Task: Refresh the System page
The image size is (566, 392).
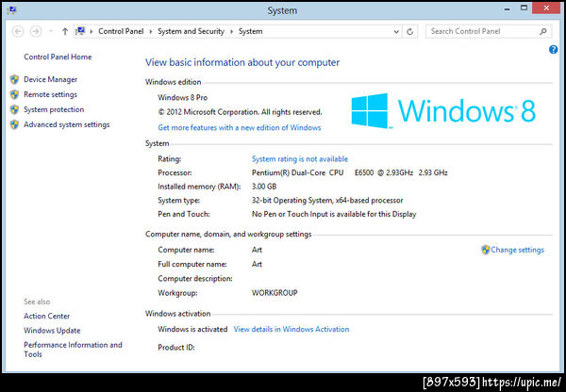Action: point(409,32)
